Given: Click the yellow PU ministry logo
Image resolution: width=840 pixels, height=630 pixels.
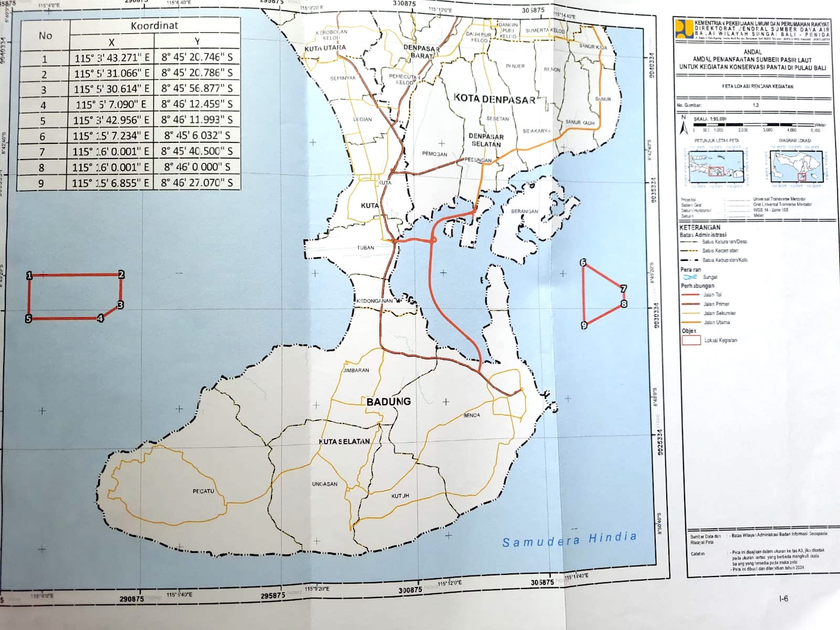Looking at the screenshot, I should (x=684, y=30).
